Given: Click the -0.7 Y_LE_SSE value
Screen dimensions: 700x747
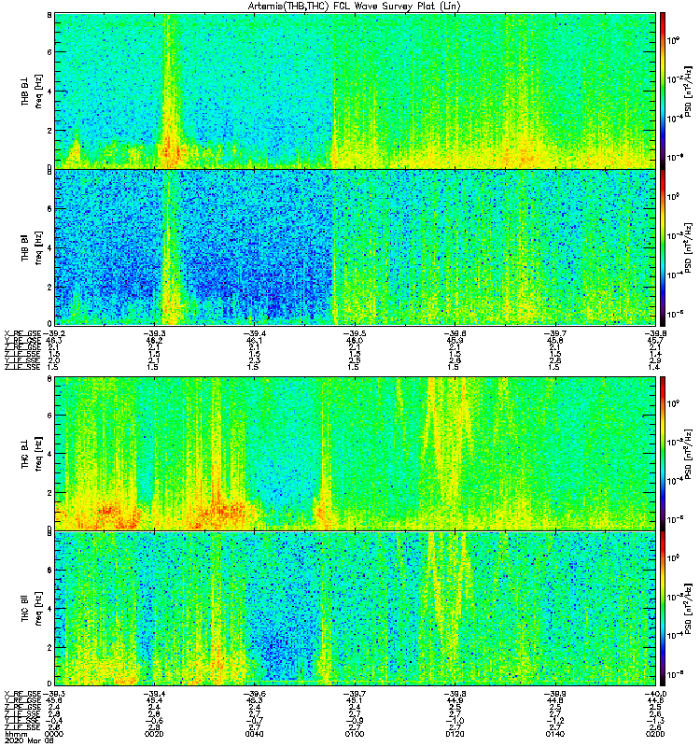Looking at the screenshot, I should point(254,721).
